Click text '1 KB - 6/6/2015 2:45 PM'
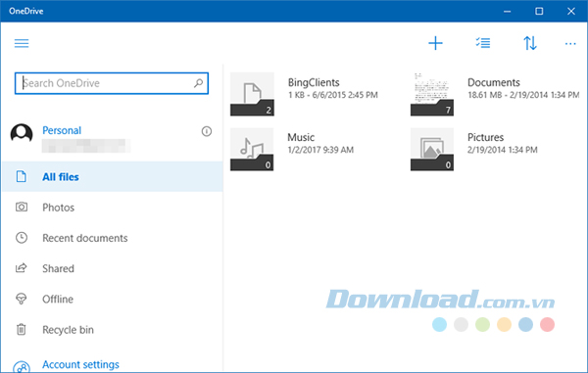This screenshot has height=373, width=588. click(x=332, y=95)
